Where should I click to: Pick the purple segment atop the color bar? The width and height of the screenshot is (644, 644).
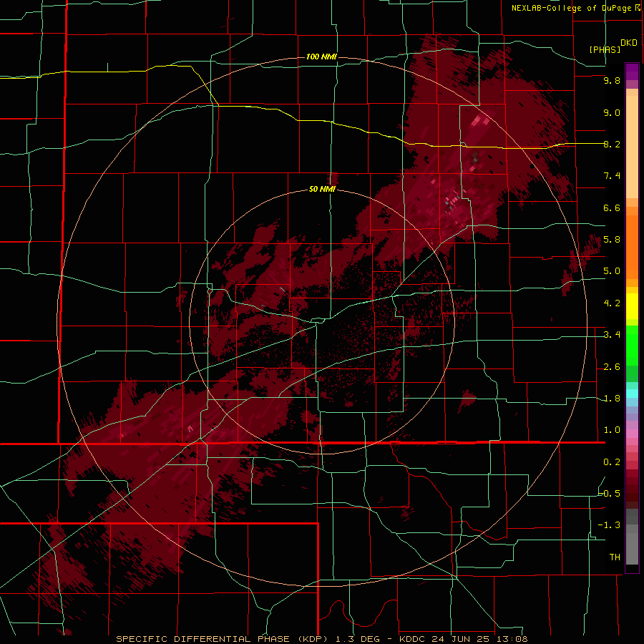[x=632, y=72]
